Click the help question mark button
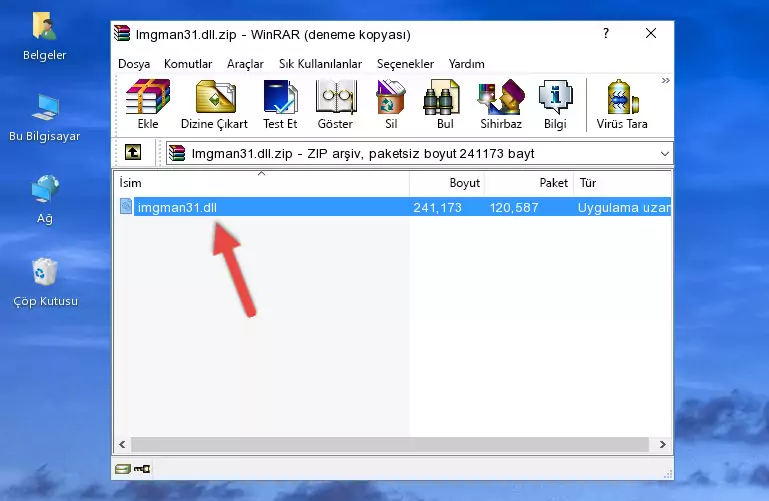Screen dimensions: 769x501 (x=606, y=33)
